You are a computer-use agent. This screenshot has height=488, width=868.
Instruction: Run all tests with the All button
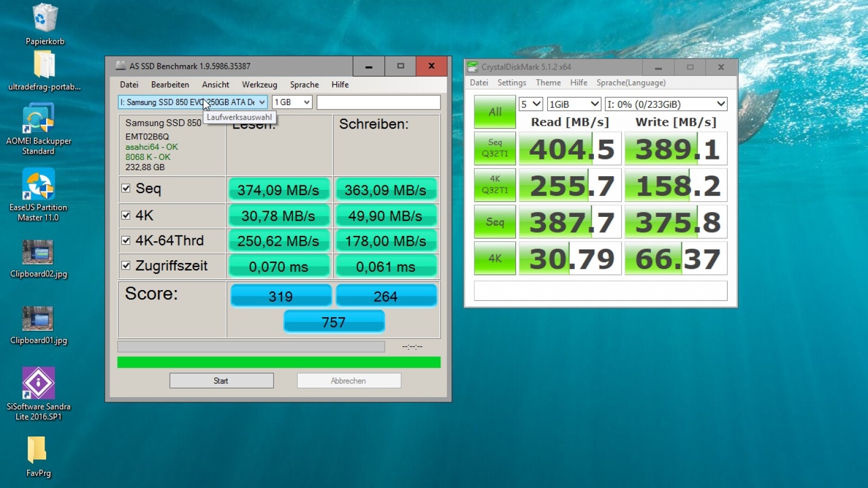pos(495,112)
